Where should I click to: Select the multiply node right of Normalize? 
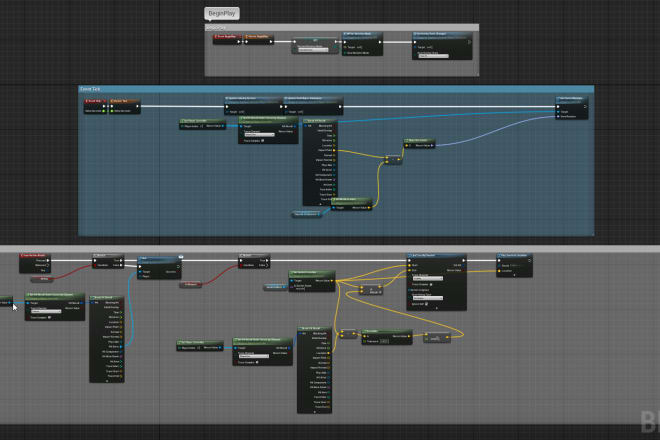pyautogui.click(x=436, y=338)
